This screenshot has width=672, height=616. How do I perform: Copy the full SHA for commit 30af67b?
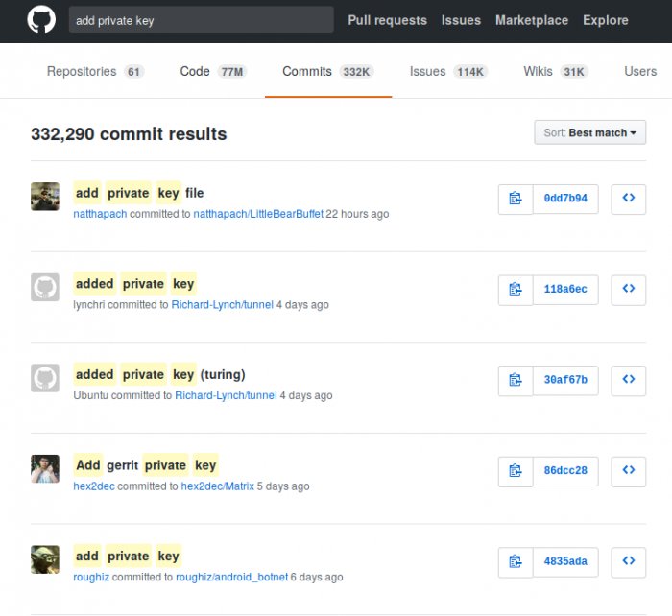[516, 380]
